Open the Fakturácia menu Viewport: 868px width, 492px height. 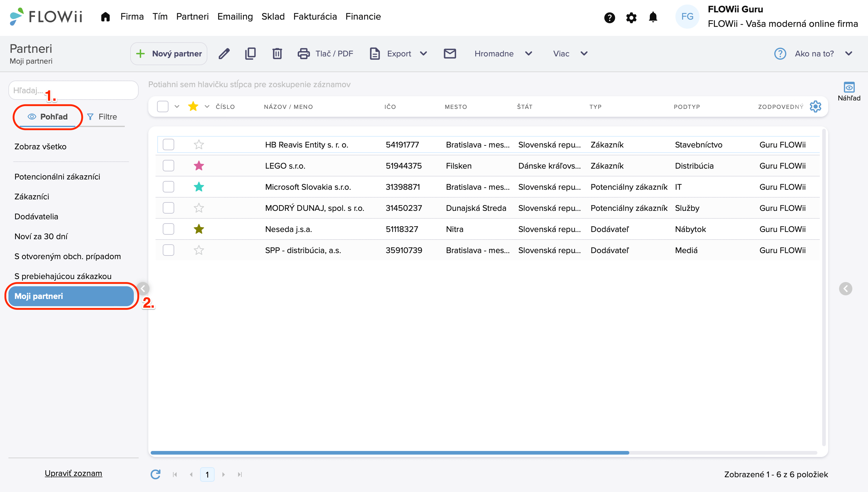point(315,17)
